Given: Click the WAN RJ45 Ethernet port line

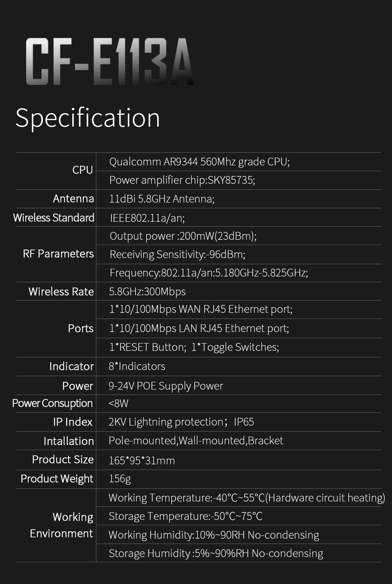Looking at the screenshot, I should click(x=200, y=309).
